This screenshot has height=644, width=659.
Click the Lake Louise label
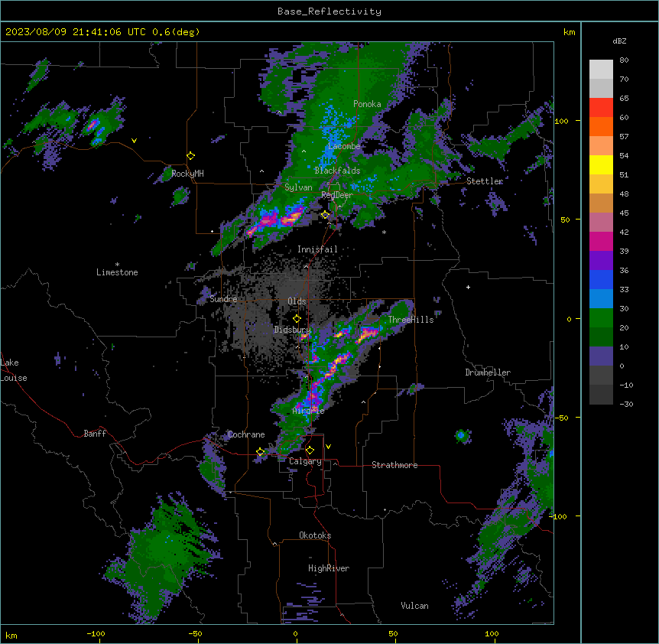coord(14,370)
